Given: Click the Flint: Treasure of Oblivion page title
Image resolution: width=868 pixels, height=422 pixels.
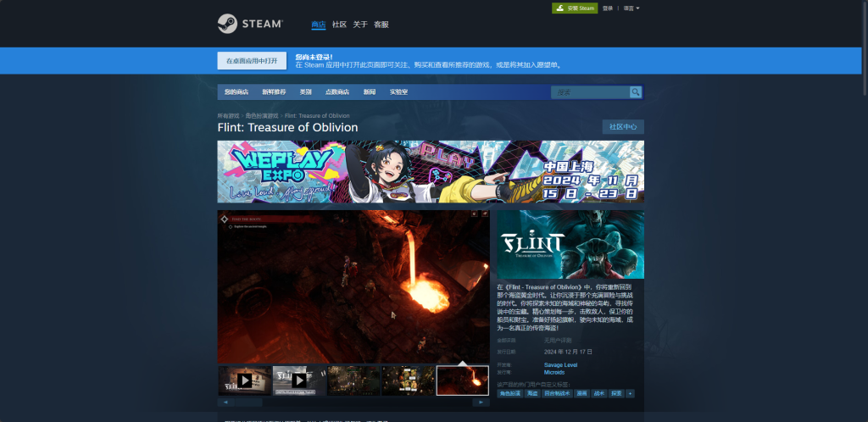Looking at the screenshot, I should point(288,128).
